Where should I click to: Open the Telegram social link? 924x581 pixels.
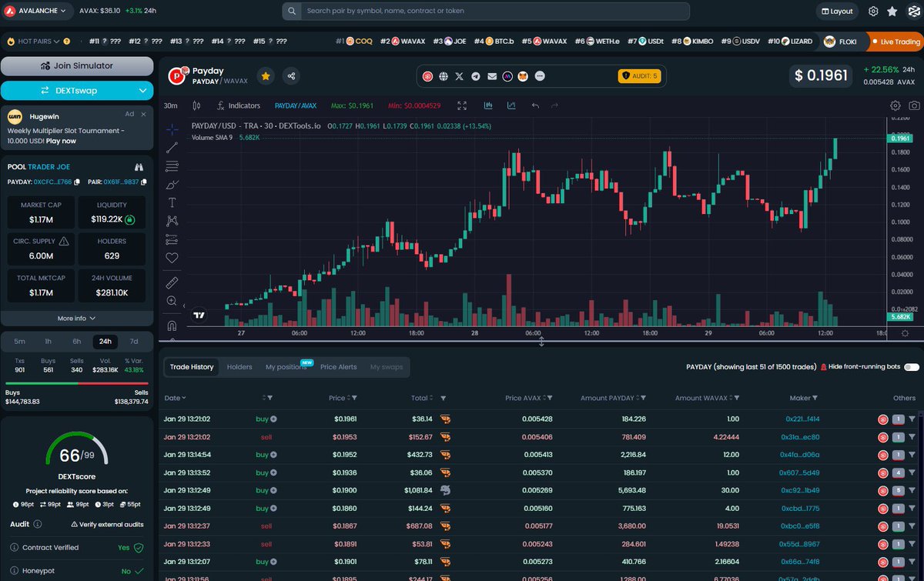(x=476, y=76)
